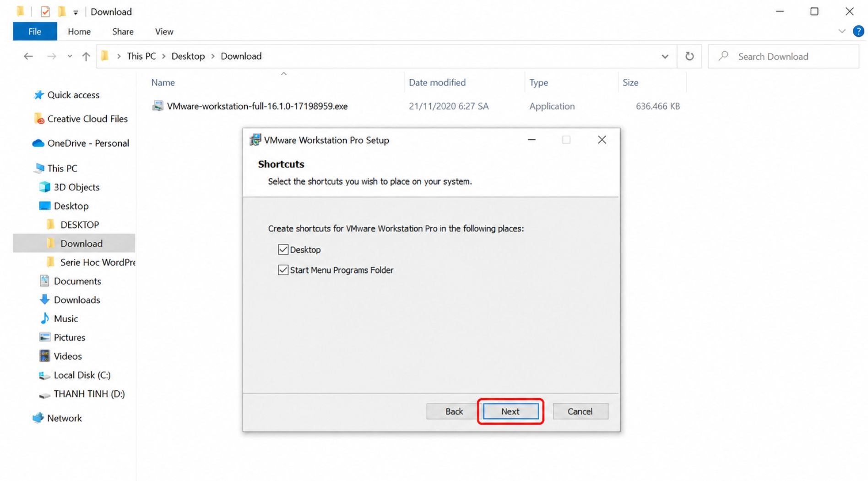This screenshot has width=868, height=481.
Task: Switch to the Share ribbon tab
Action: (x=123, y=32)
